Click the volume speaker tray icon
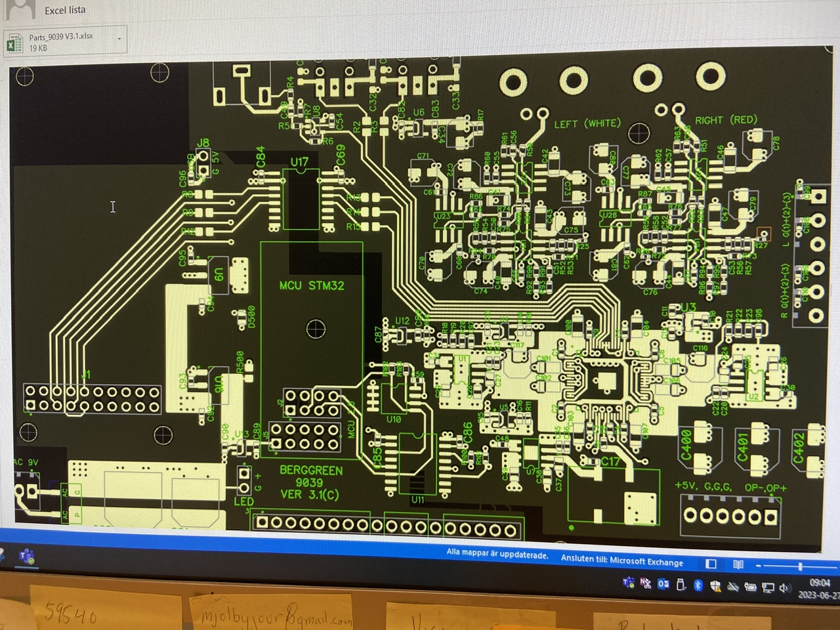840x630 pixels. coord(784,588)
